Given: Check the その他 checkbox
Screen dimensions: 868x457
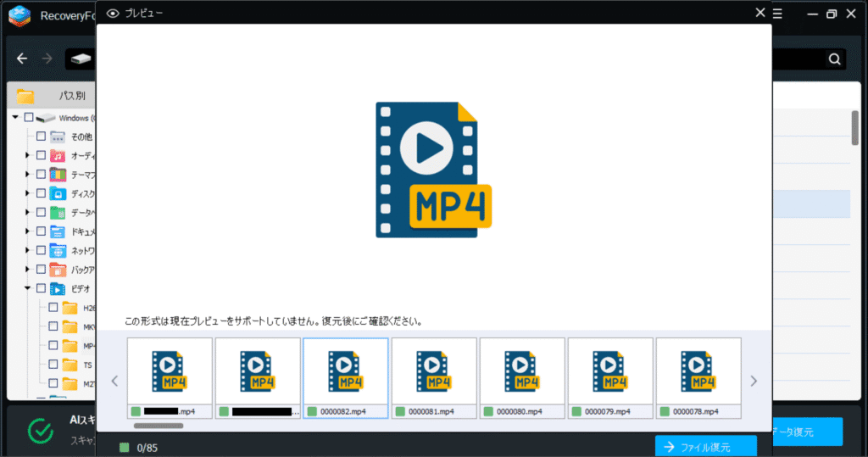Looking at the screenshot, I should [41, 137].
